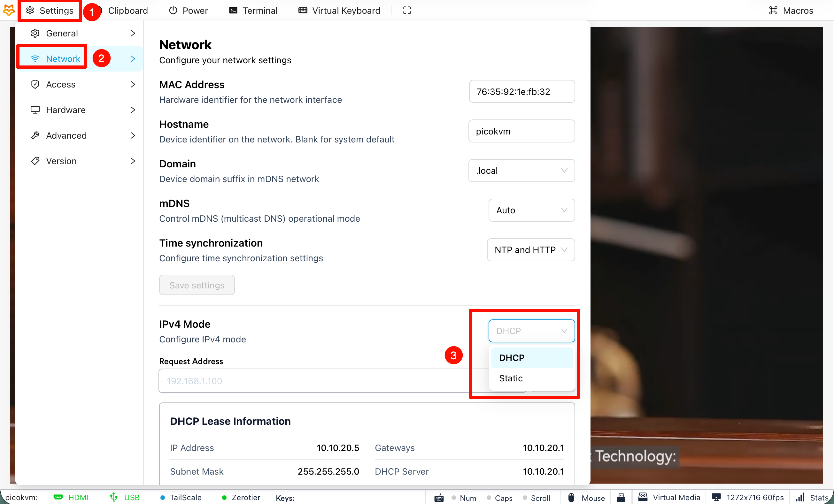Open the mDNS Auto dropdown

click(531, 210)
